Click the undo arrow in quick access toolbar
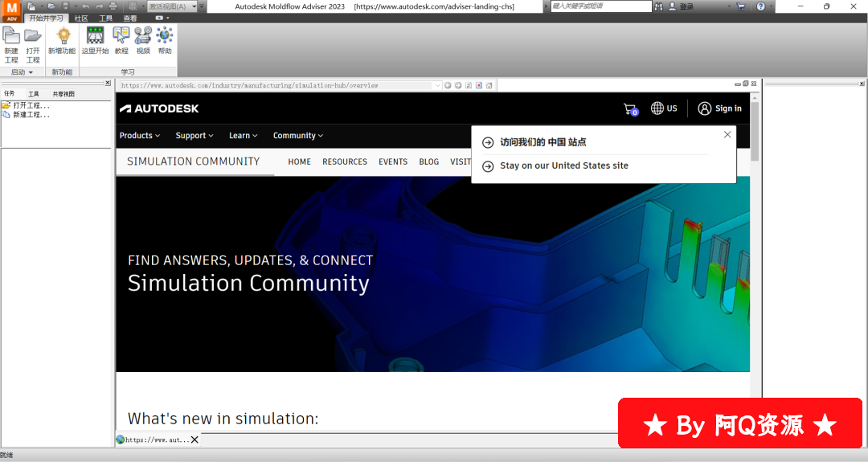This screenshot has width=868, height=462. click(x=86, y=6)
